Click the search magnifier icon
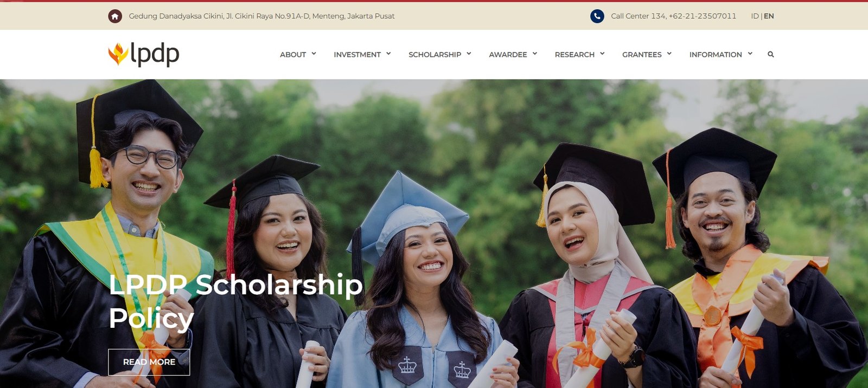868x388 pixels. (770, 54)
